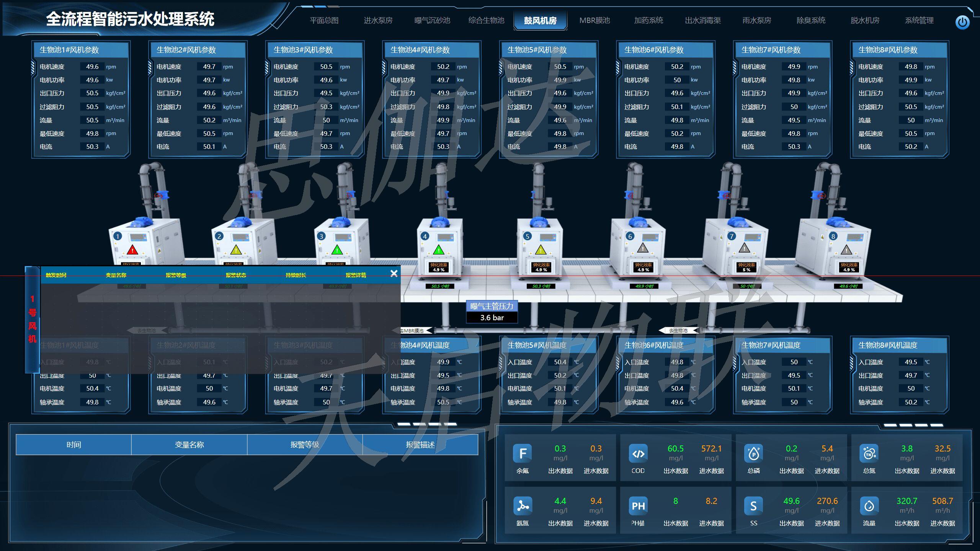Viewport: 980px width, 551px height.
Task: Click the COD code icon
Action: tap(638, 453)
